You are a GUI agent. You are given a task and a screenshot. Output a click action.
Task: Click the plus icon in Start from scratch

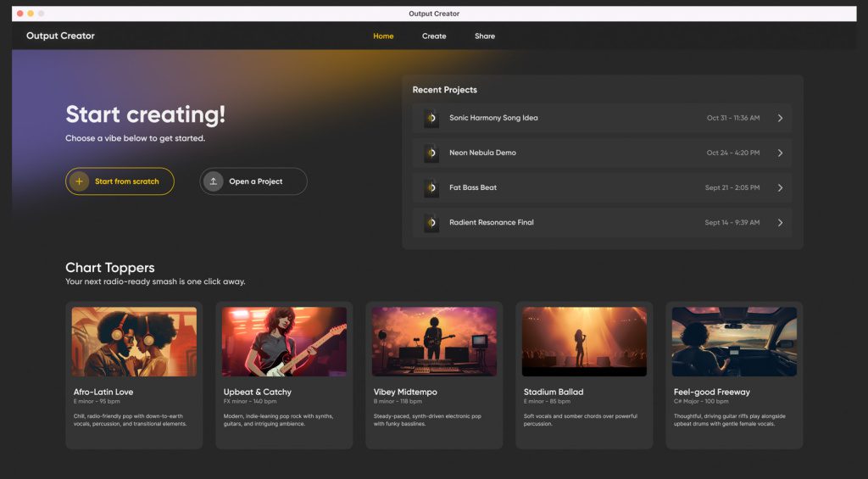[79, 181]
